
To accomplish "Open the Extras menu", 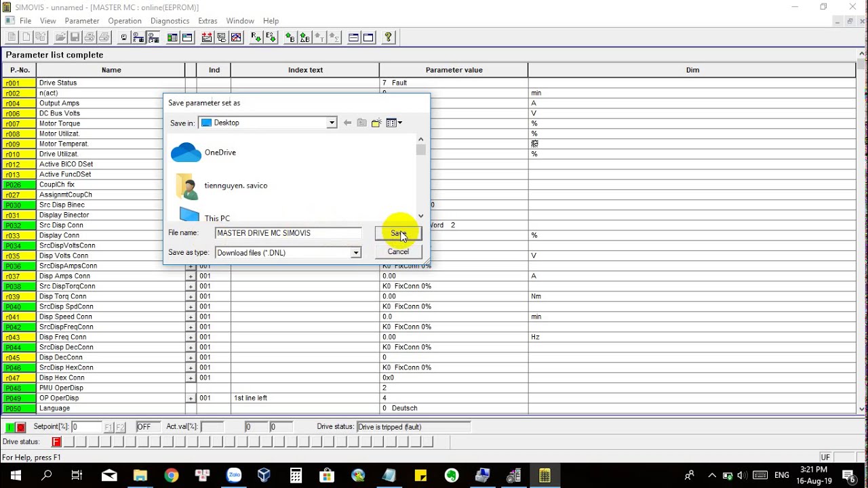I will pyautogui.click(x=208, y=21).
